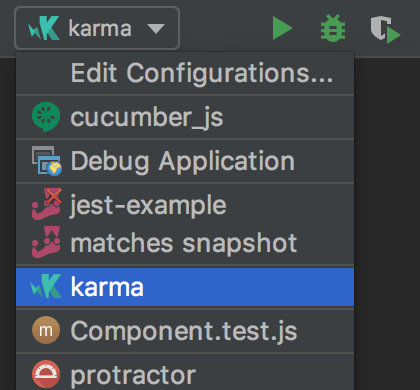
Task: Click the red protractor icon
Action: pos(46,374)
